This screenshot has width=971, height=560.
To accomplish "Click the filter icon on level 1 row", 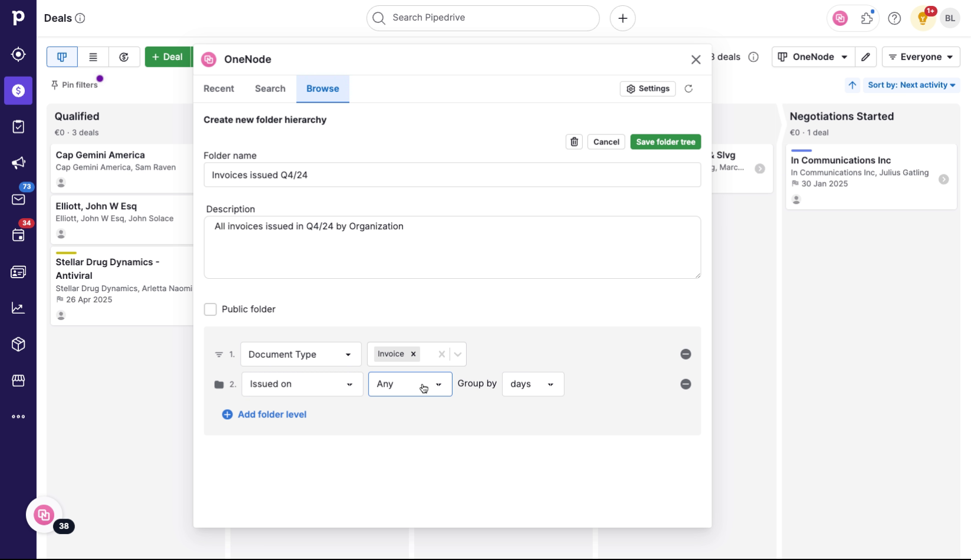I will 219,354.
